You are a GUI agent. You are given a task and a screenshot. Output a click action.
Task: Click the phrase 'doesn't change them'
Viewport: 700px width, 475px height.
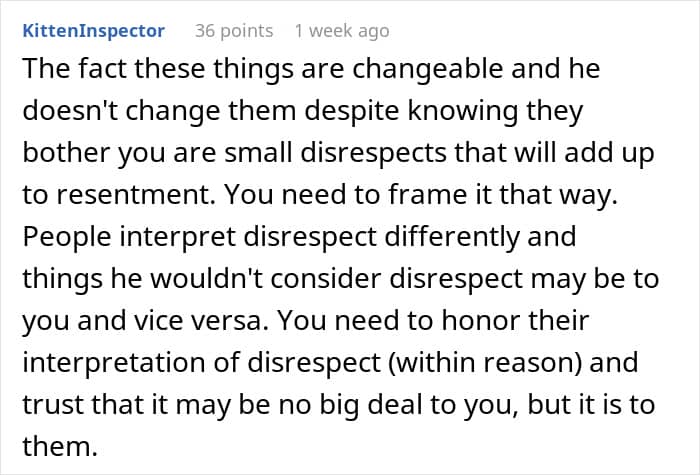pos(159,110)
